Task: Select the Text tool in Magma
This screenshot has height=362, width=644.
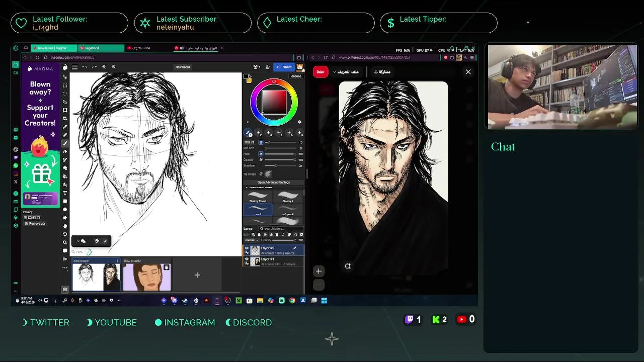Action: click(x=65, y=193)
